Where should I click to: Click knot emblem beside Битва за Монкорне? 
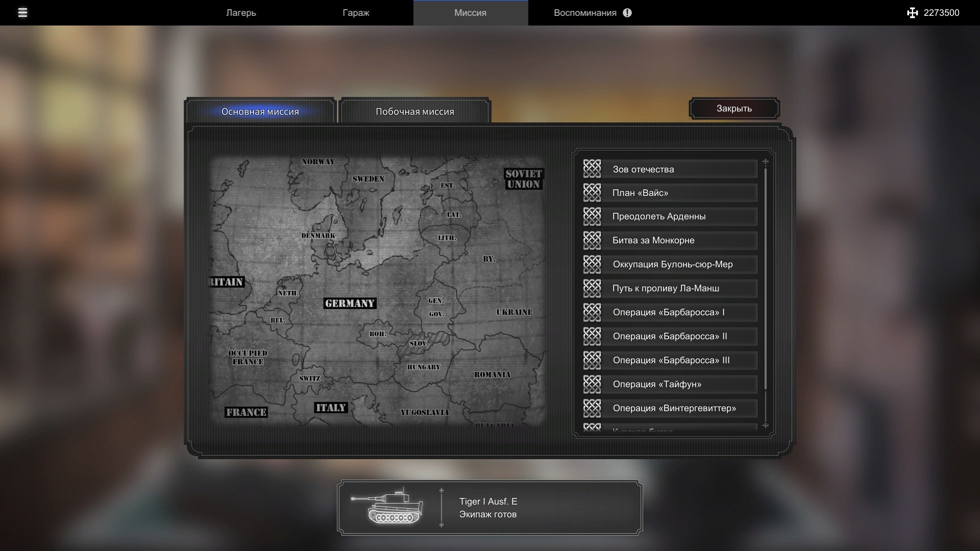tap(592, 240)
